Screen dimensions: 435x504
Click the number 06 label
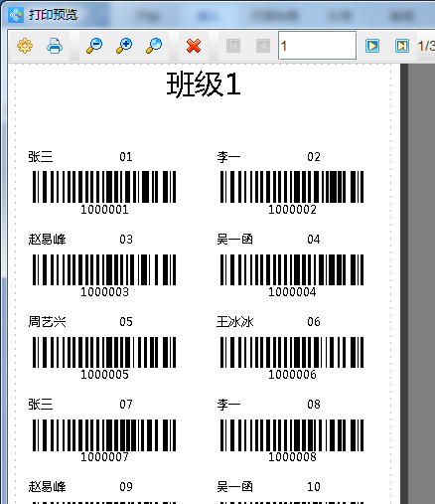coord(314,322)
